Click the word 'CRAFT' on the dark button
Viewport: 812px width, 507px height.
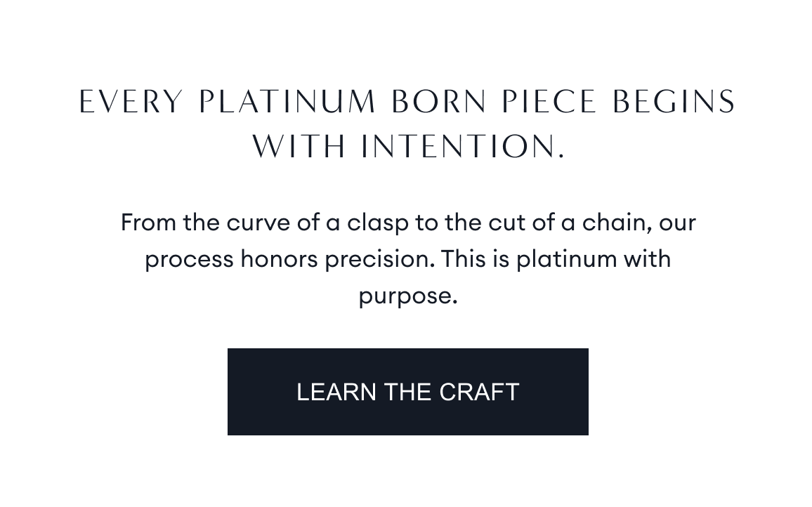coord(479,392)
